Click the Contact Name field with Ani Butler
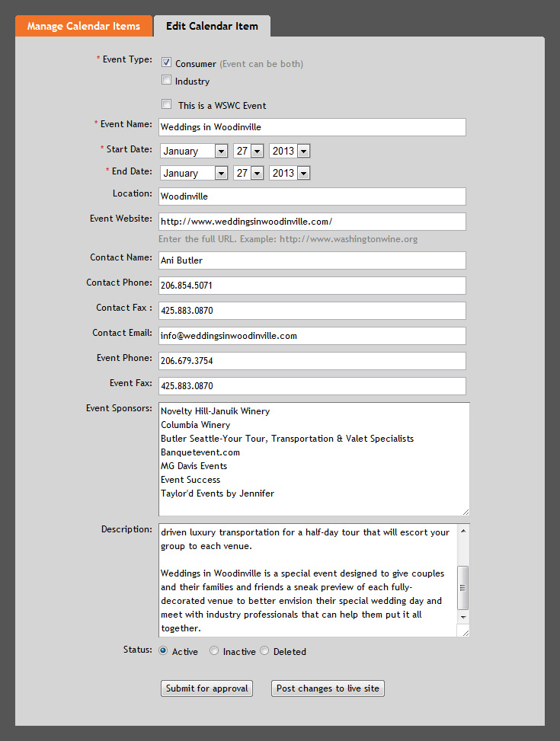 click(x=312, y=260)
